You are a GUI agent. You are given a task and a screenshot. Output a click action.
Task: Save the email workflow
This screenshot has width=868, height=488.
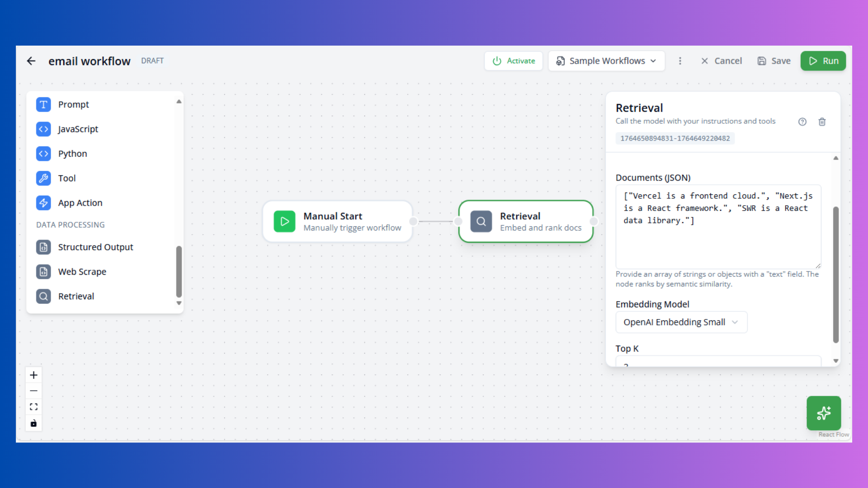coord(774,61)
